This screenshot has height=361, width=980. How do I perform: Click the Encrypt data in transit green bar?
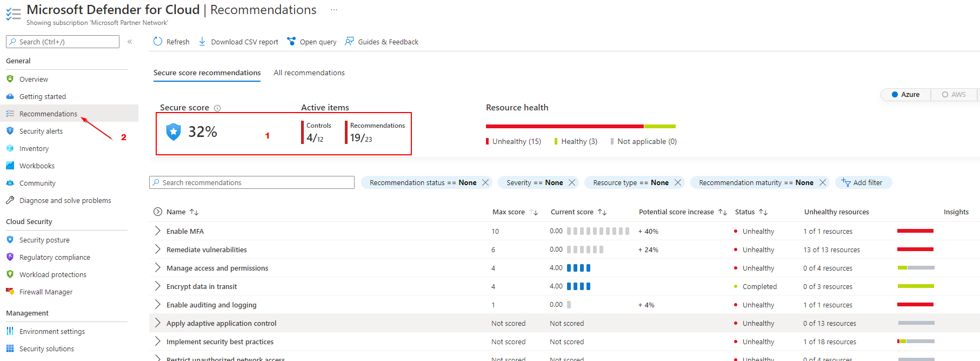[916, 286]
